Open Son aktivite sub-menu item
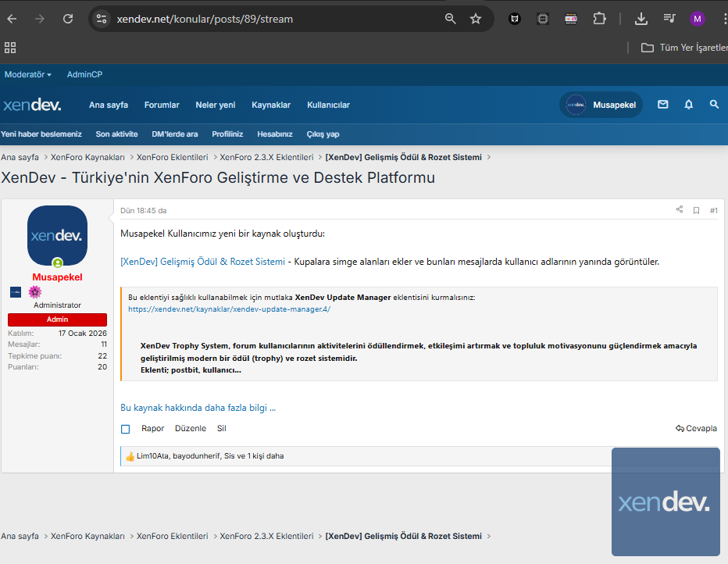This screenshot has height=564, width=728. click(116, 134)
